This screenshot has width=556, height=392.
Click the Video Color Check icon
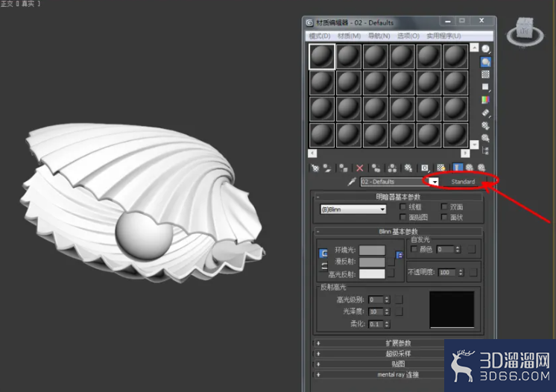pyautogui.click(x=485, y=100)
